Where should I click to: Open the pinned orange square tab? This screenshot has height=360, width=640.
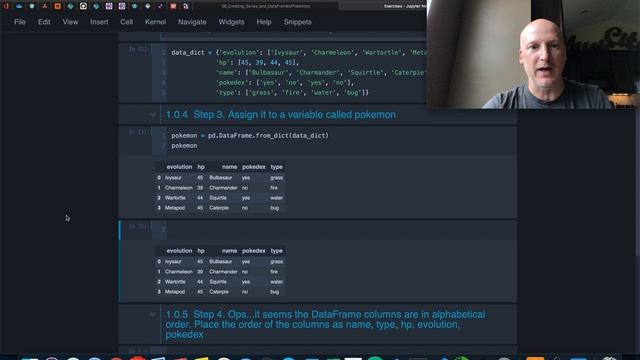click(58, 6)
